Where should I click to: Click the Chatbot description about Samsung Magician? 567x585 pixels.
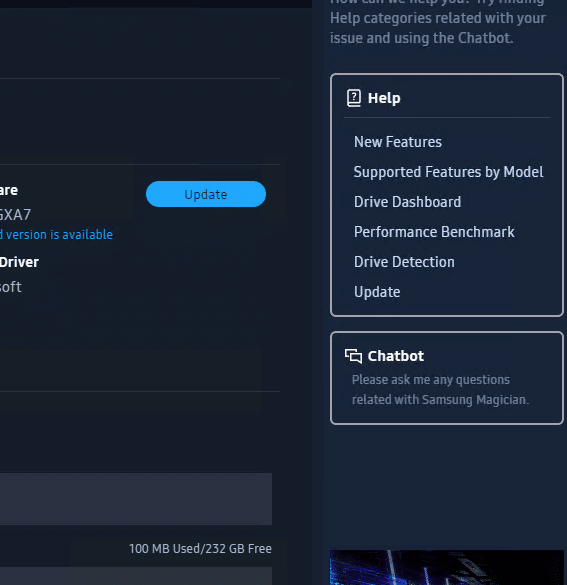coord(440,390)
